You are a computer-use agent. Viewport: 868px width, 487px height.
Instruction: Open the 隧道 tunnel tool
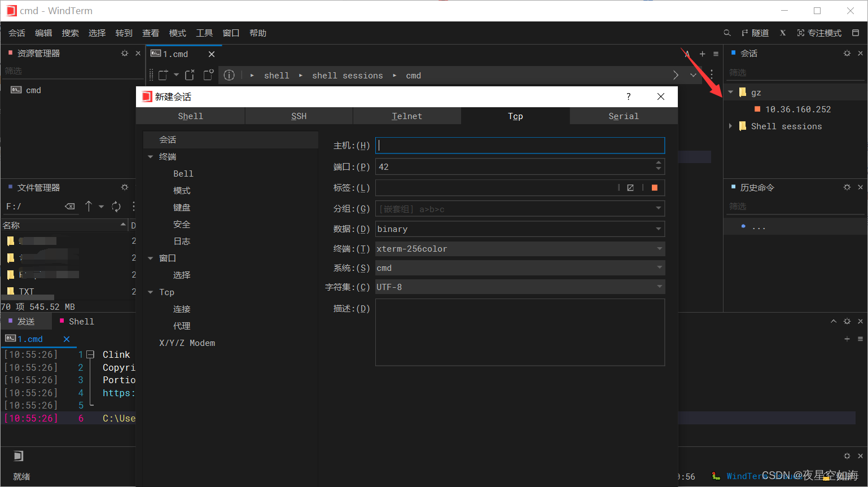click(x=755, y=33)
